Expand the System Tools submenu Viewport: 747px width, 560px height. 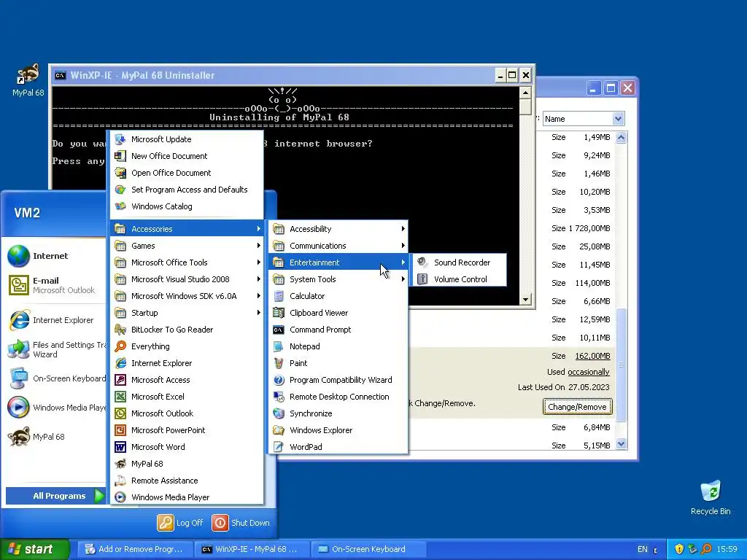click(338, 279)
